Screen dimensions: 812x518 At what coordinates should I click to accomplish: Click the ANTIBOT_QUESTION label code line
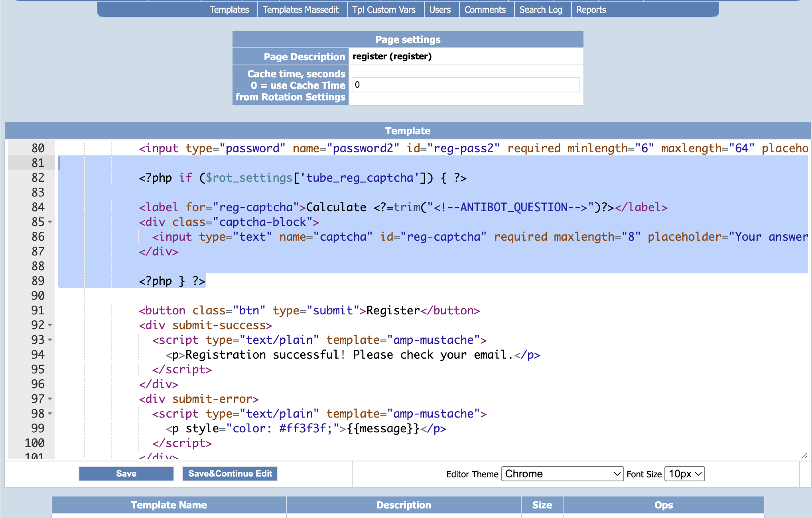point(403,207)
